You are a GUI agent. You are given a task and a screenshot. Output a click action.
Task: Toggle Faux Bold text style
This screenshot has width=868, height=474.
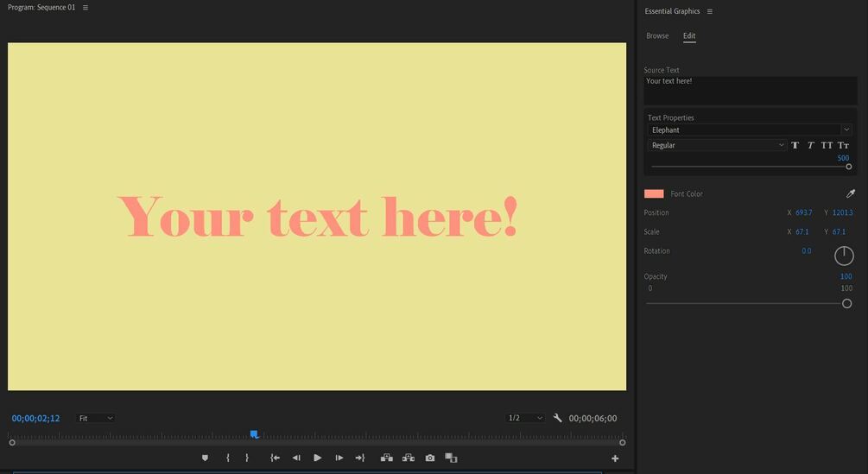tap(795, 145)
